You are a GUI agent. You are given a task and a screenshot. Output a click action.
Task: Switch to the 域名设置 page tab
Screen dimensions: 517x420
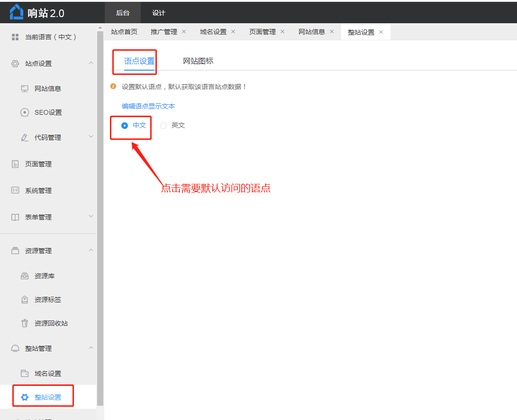click(213, 32)
